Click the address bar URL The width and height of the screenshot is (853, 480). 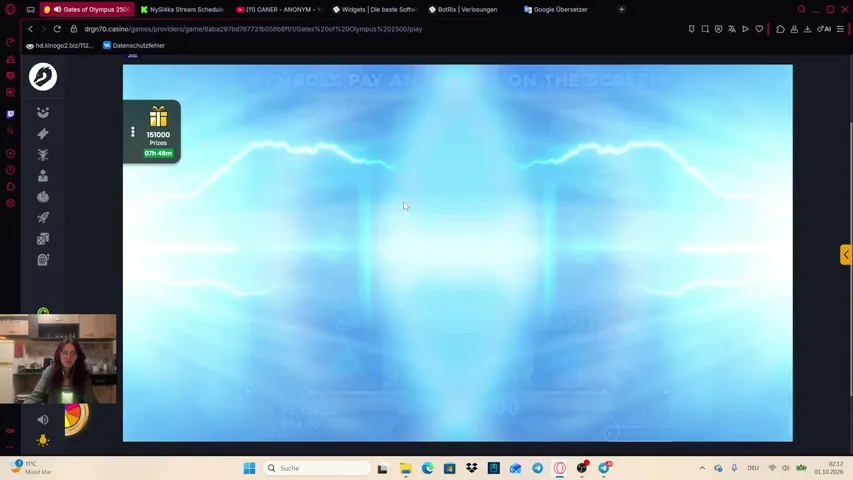tap(253, 29)
